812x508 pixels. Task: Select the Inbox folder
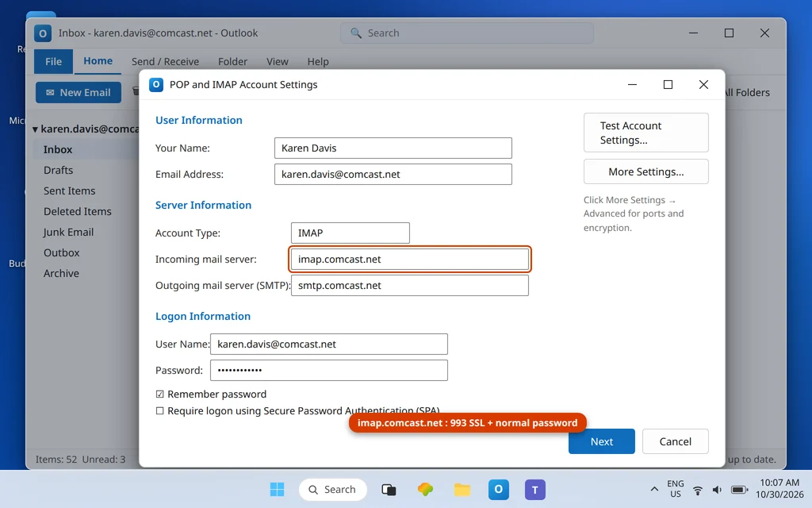57,149
